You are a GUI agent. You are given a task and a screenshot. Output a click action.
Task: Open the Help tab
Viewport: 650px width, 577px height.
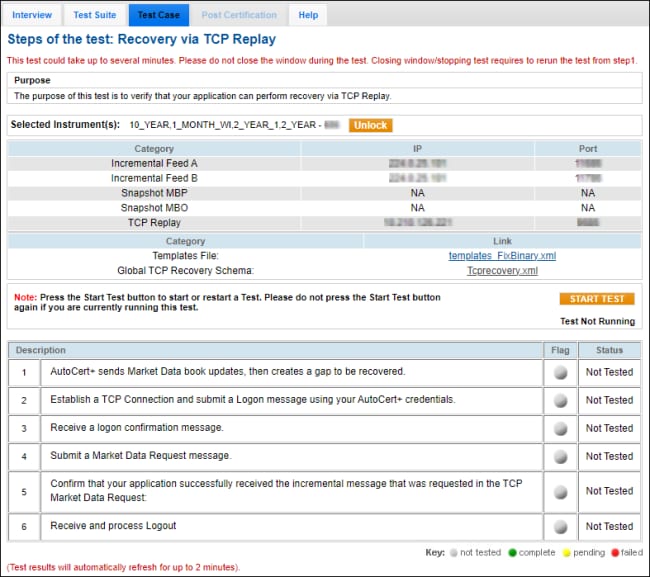pos(308,15)
